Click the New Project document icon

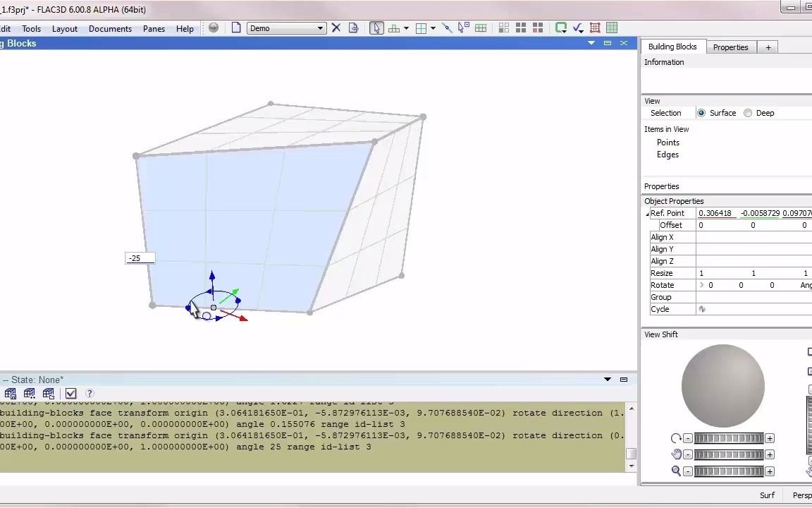236,28
